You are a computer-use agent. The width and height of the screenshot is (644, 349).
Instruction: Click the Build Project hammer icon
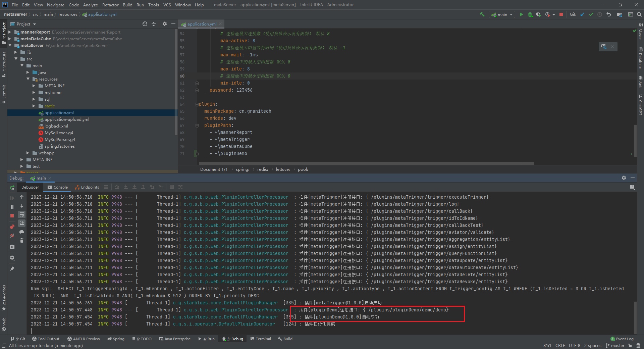click(x=482, y=14)
